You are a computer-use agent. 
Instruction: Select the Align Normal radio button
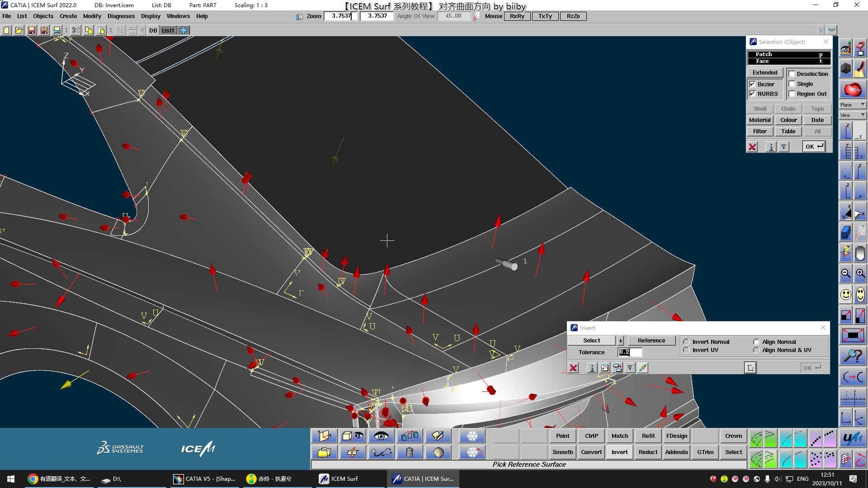(x=756, y=342)
